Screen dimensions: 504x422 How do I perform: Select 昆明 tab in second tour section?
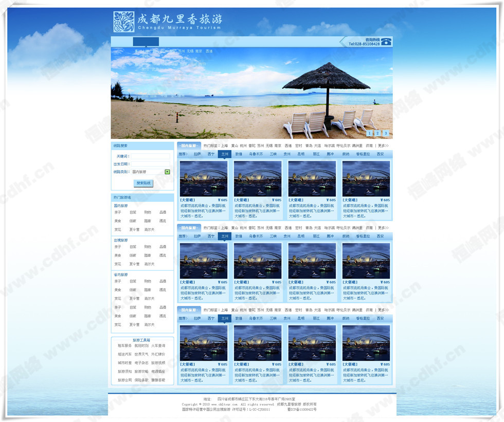tap(301, 236)
